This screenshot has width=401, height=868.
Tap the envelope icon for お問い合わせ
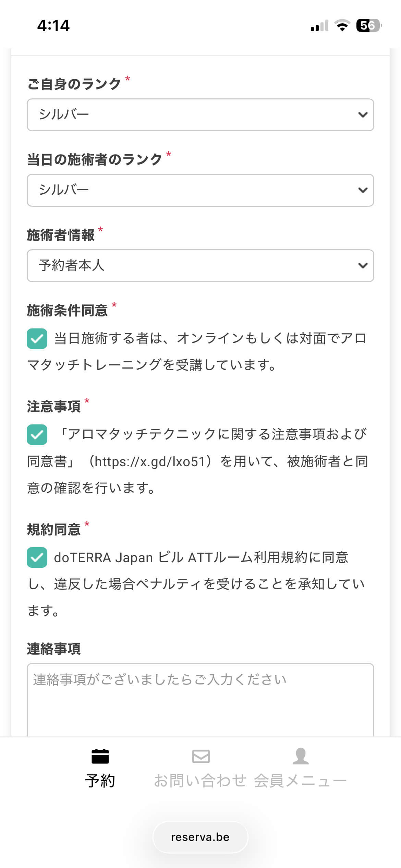pyautogui.click(x=201, y=756)
